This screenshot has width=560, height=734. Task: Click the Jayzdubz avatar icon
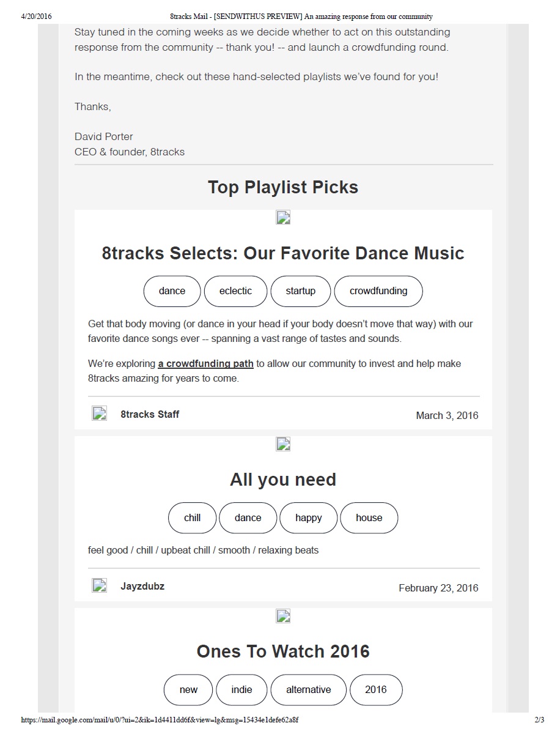[x=99, y=585]
